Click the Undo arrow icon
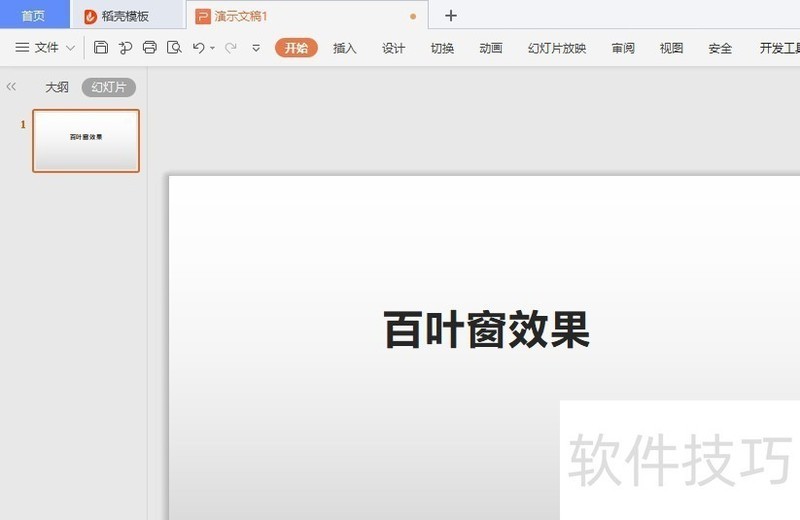 coord(198,48)
